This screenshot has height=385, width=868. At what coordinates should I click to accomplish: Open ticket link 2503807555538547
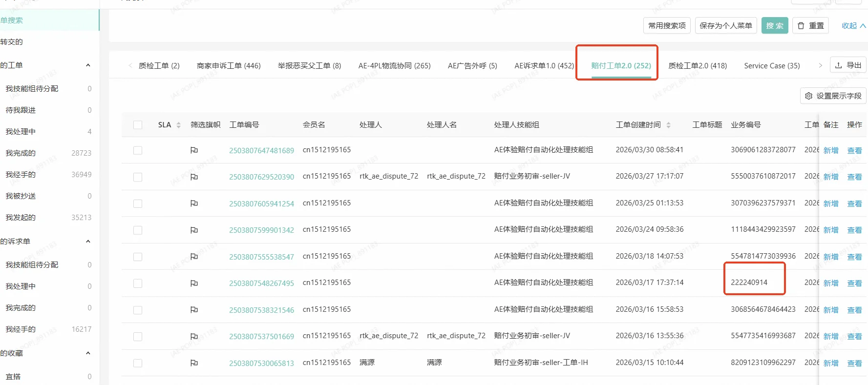pos(261,257)
